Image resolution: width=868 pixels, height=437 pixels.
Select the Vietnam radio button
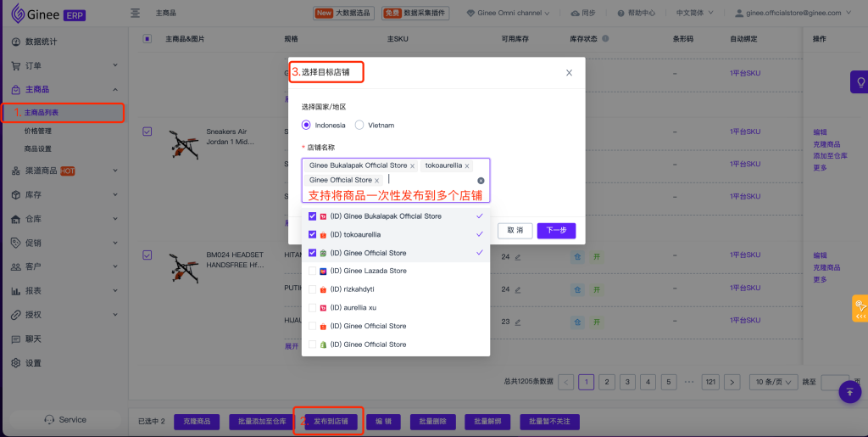point(359,126)
